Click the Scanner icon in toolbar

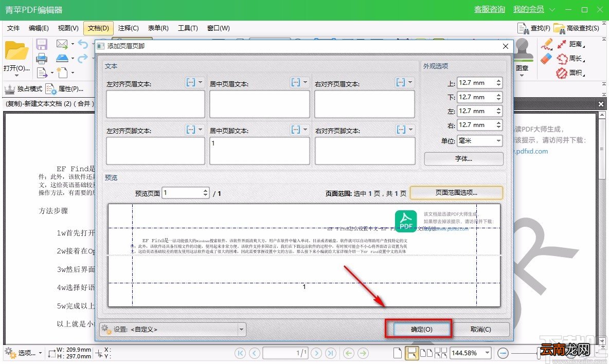(x=62, y=58)
